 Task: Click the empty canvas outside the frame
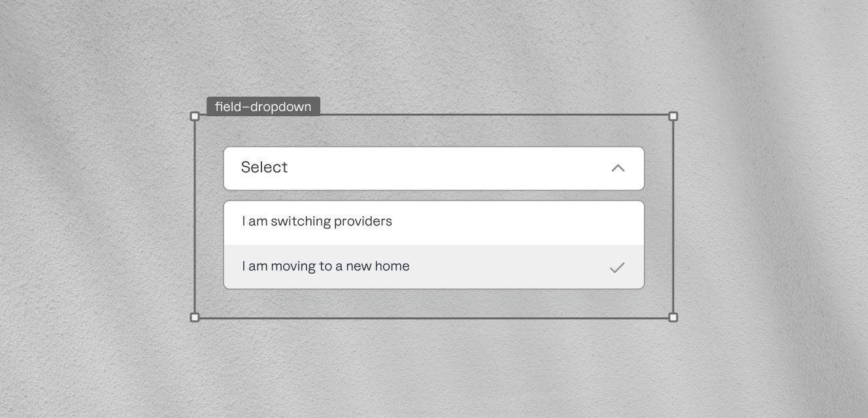coord(98,366)
